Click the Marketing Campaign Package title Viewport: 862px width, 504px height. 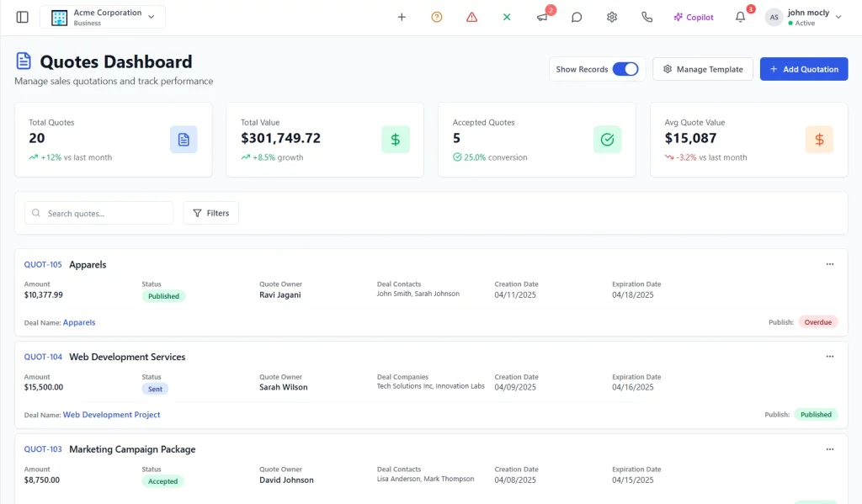132,449
